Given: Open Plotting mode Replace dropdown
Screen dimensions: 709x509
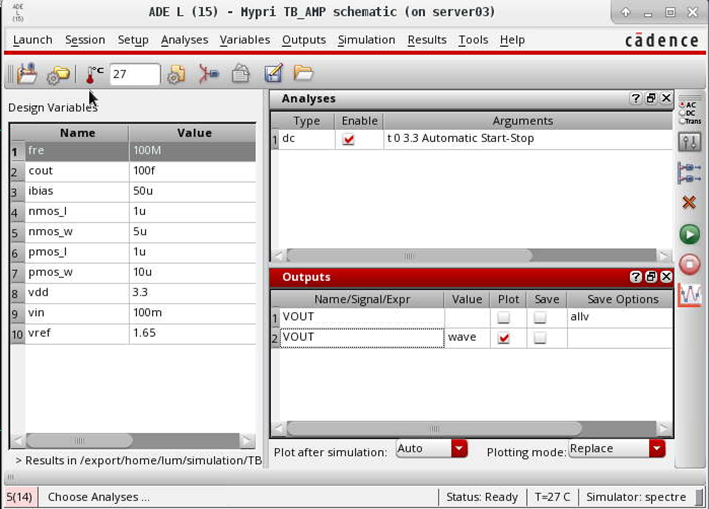Looking at the screenshot, I should tap(617, 448).
